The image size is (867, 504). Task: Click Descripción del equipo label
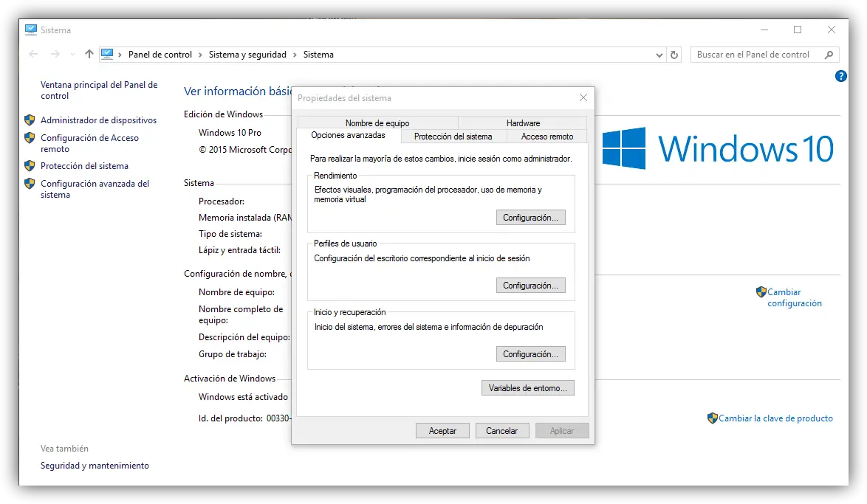pos(244,337)
